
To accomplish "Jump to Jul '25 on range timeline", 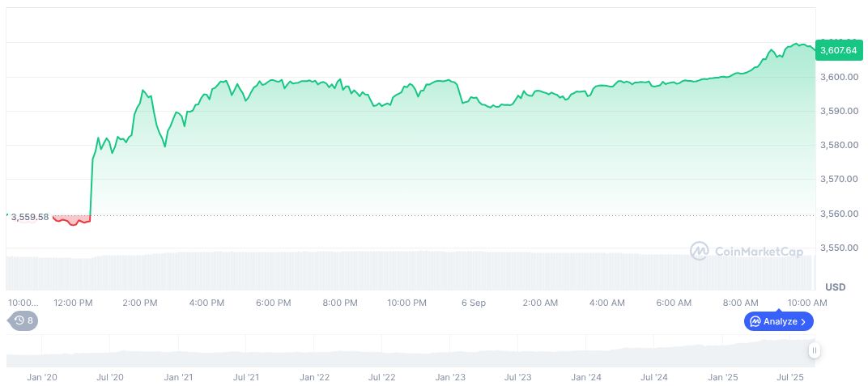I will point(790,377).
